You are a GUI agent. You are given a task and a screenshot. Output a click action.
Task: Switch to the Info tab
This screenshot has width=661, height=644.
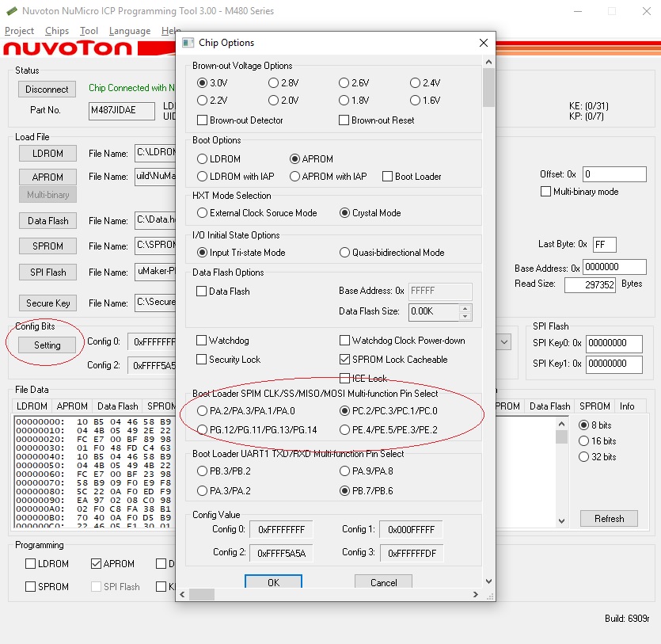coord(627,406)
